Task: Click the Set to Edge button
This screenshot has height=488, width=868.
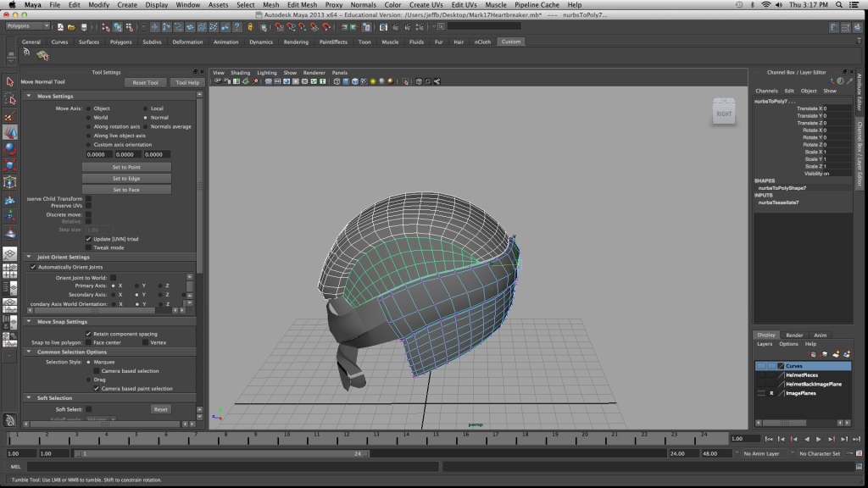Action: point(126,178)
